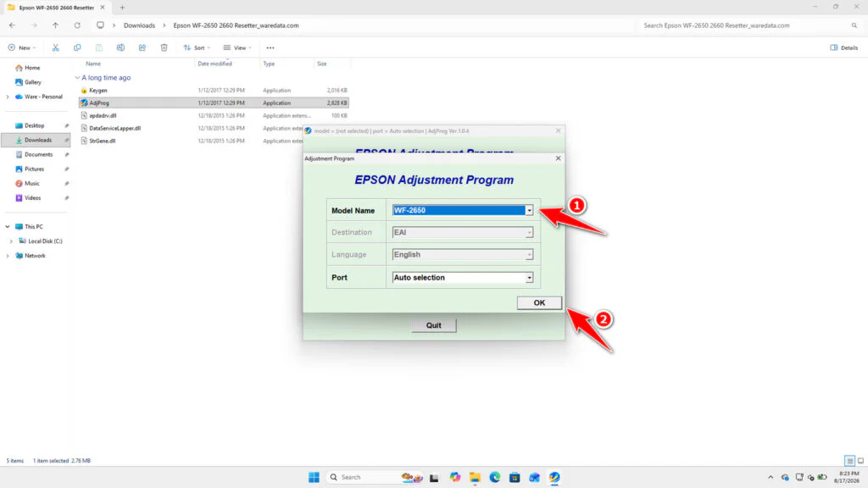Launch Copilot from the taskbar
868x488 pixels.
click(x=455, y=477)
